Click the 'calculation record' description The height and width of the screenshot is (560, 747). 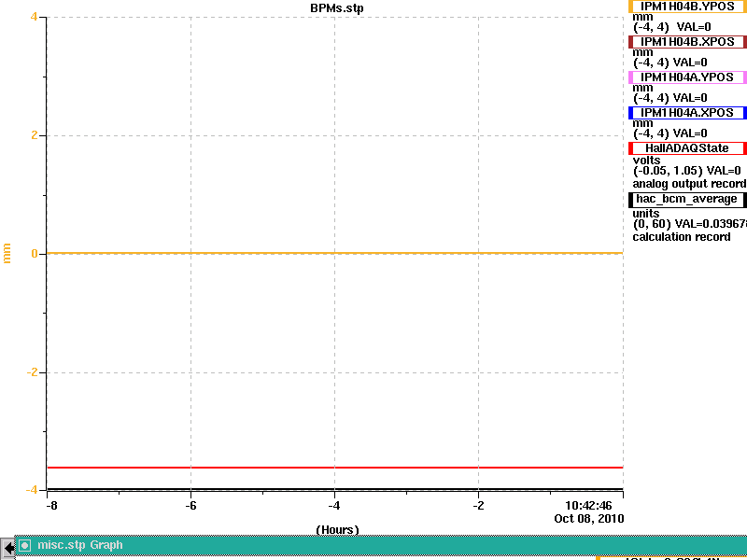pyautogui.click(x=682, y=237)
